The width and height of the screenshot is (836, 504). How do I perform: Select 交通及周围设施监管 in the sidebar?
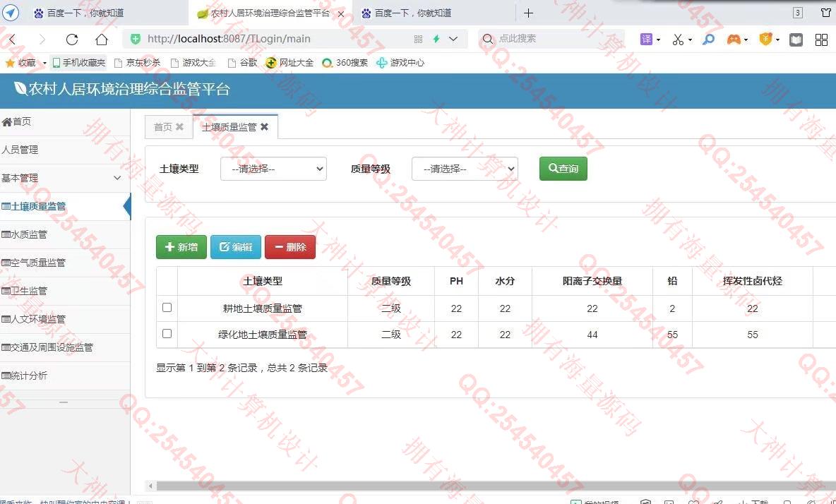pyautogui.click(x=65, y=347)
